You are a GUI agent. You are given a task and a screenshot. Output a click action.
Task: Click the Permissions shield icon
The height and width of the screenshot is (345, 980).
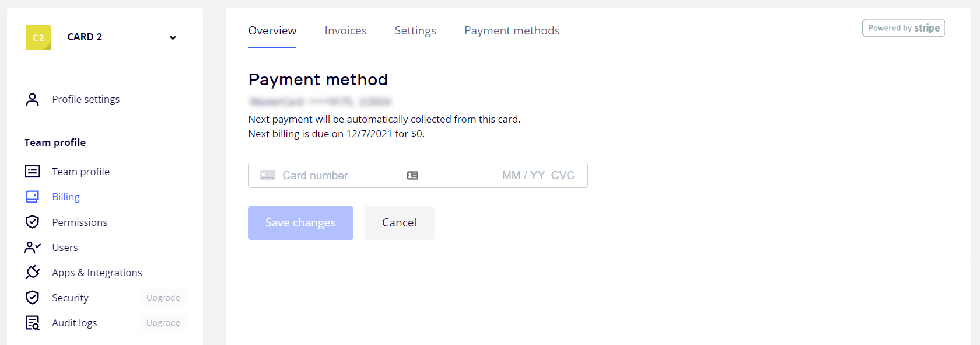33,222
